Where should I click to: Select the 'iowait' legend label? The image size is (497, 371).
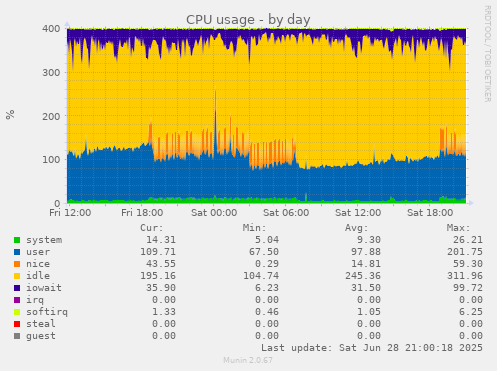[44, 288]
